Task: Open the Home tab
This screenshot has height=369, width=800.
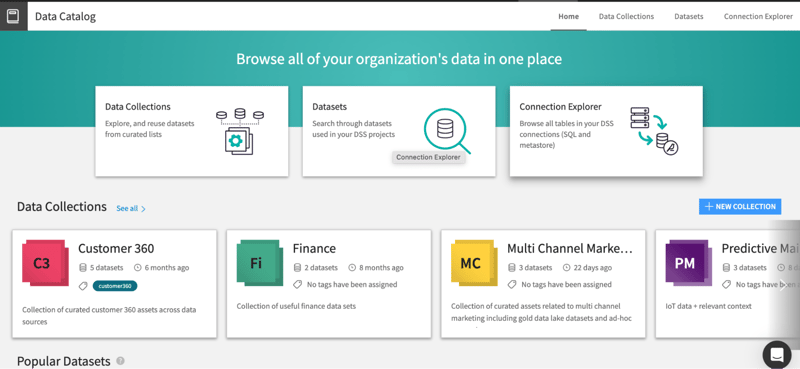Action: pyautogui.click(x=568, y=16)
